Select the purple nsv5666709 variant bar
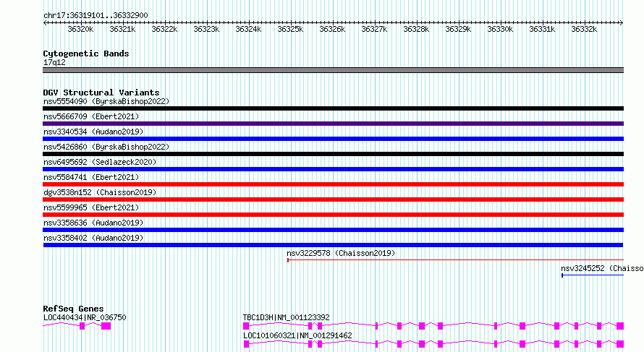Viewport: 644px width, 352px height. [x=333, y=124]
